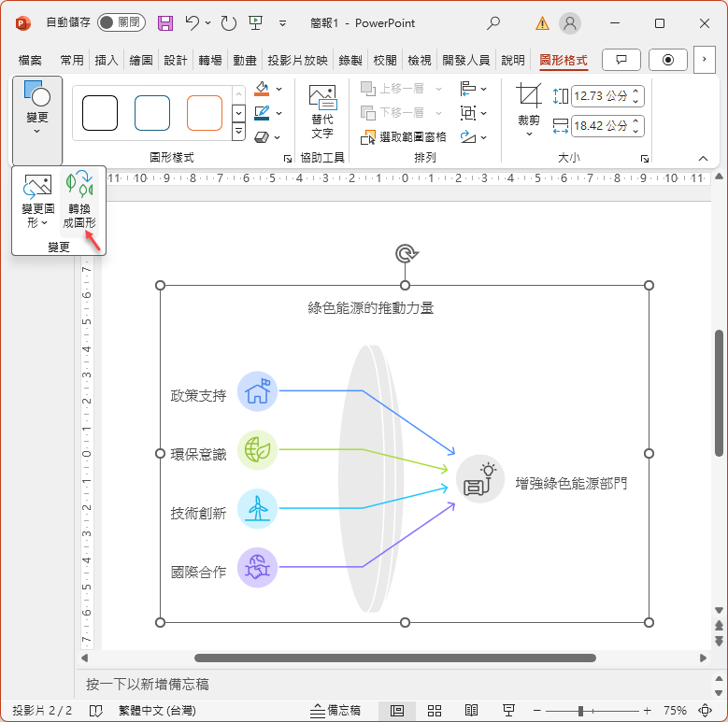The height and width of the screenshot is (722, 728).
Task: Toggle 自動儲存 AutoSave switch
Action: 121,22
